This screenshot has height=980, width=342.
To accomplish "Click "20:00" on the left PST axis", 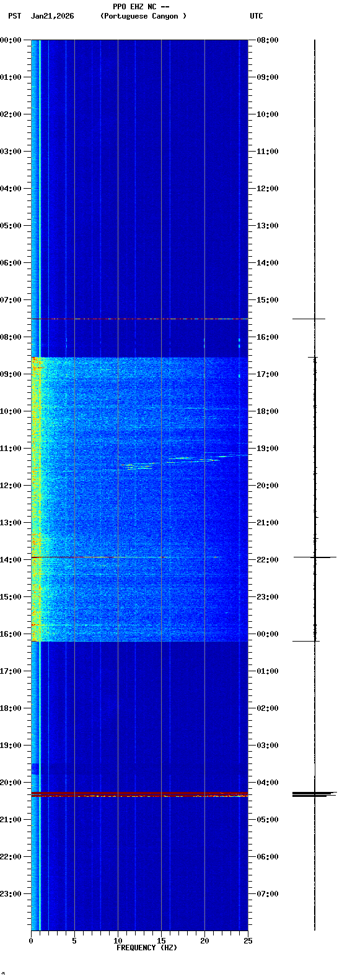I will (x=11, y=783).
